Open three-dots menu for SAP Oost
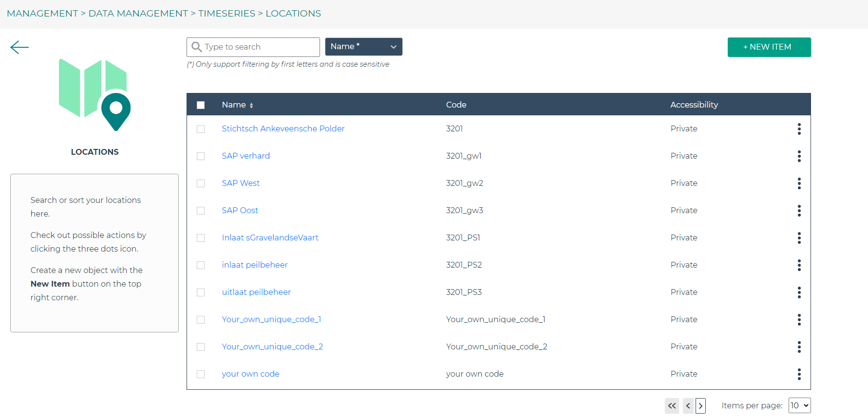Image resolution: width=868 pixels, height=419 pixels. coord(799,210)
